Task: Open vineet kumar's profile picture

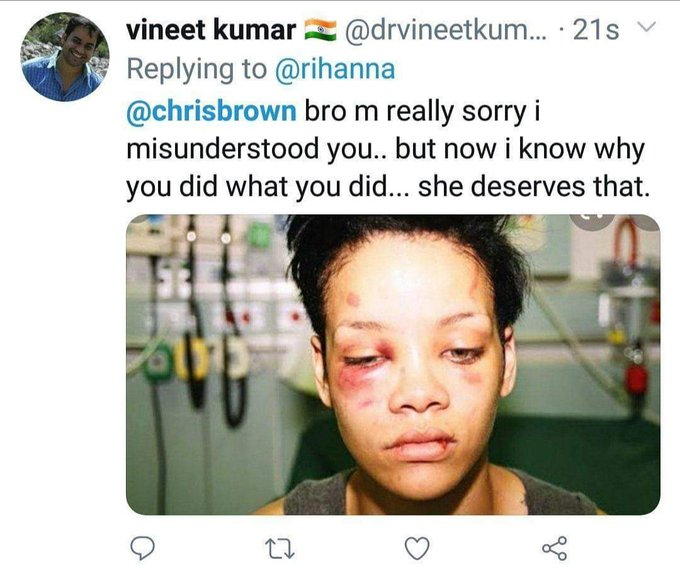Action: click(65, 57)
